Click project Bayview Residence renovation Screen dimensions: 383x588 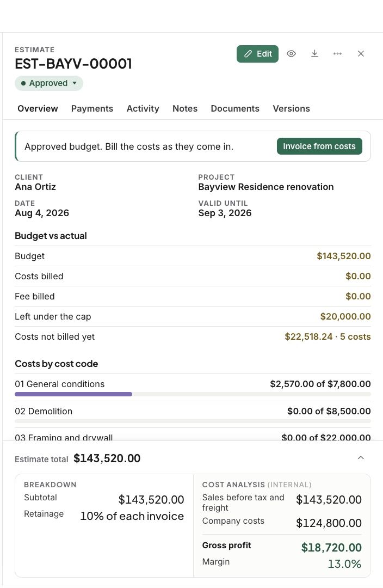coord(265,187)
